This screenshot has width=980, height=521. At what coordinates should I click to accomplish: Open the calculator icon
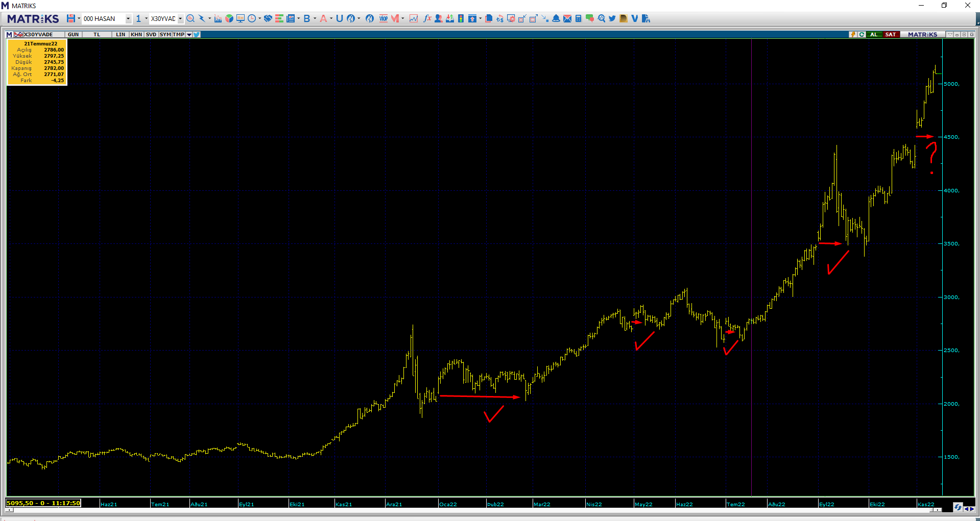pyautogui.click(x=579, y=18)
